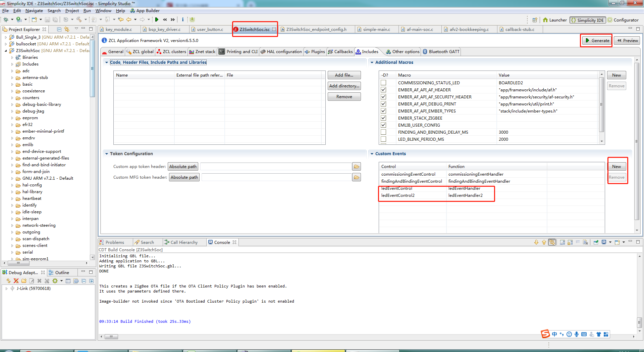Expand the Bull_Single_3 project

[6, 37]
